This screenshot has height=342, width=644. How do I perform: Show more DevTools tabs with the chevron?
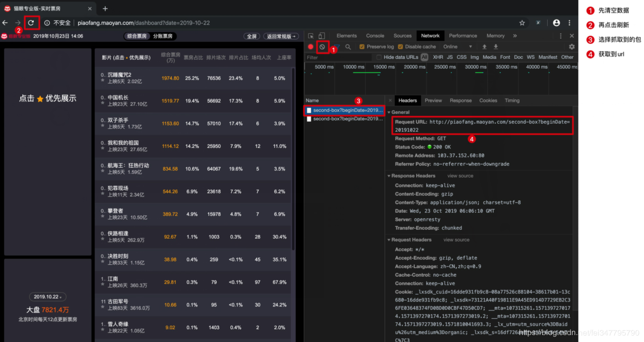click(x=515, y=36)
